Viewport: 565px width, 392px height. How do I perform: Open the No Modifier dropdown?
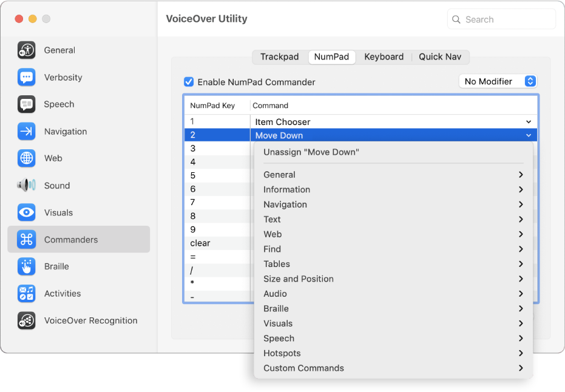pyautogui.click(x=498, y=81)
